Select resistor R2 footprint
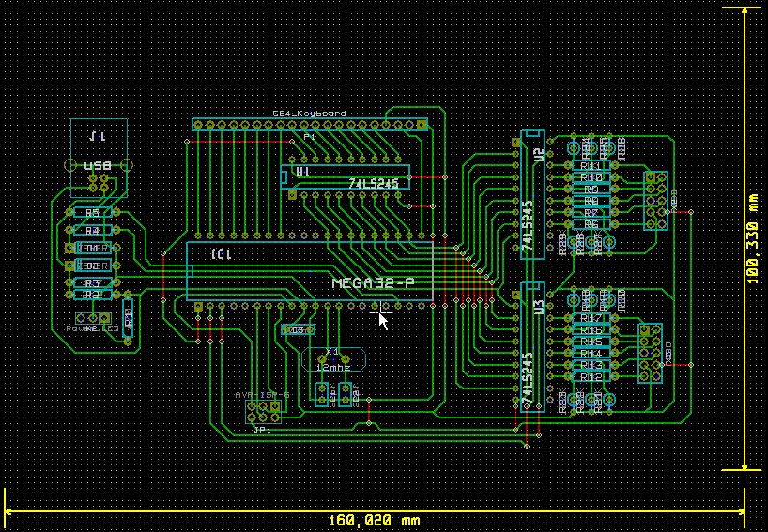Viewport: 768px width, 532px height. (92, 295)
